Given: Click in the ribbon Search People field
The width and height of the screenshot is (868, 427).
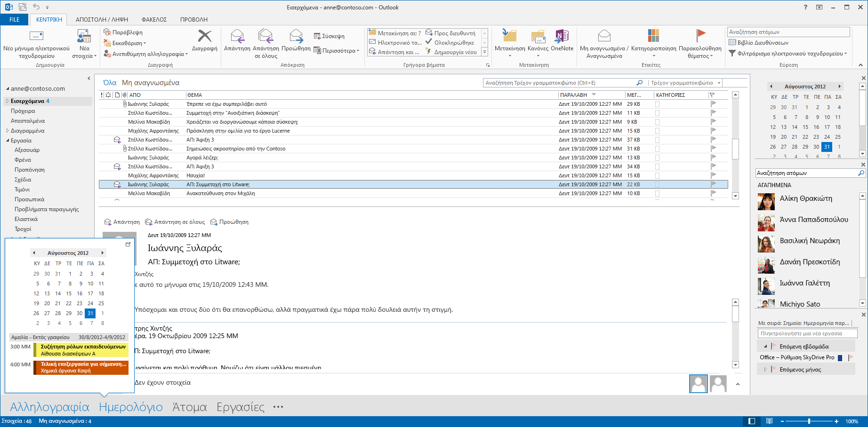Looking at the screenshot, I should (788, 32).
